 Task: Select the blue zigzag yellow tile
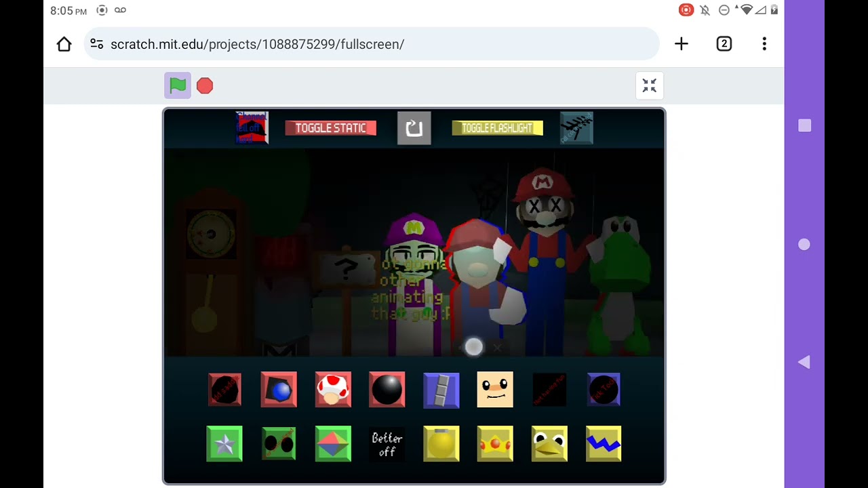[x=604, y=444]
